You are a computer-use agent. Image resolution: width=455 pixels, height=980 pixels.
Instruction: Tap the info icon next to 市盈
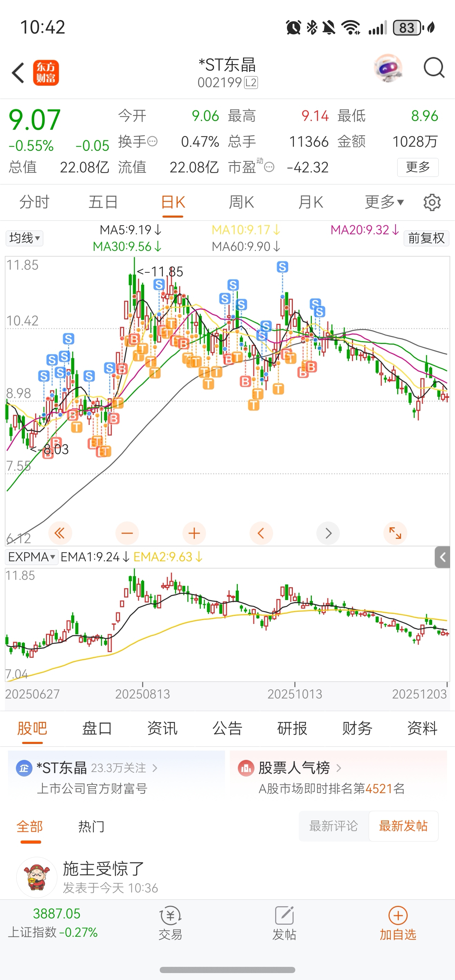pos(269,167)
